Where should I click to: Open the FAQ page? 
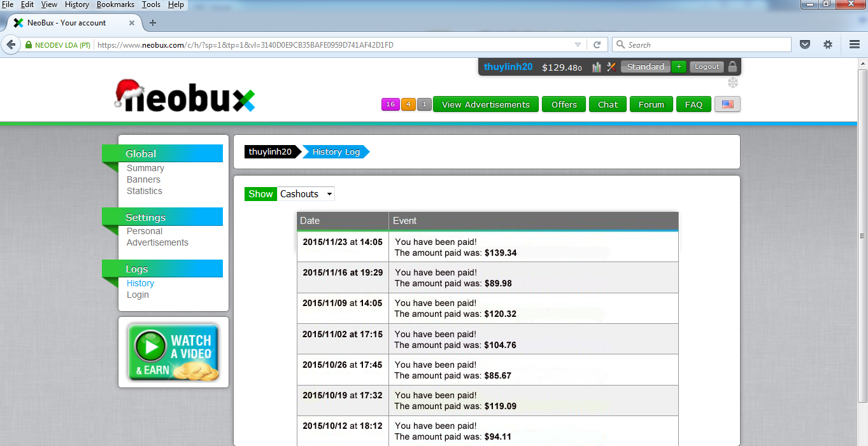(694, 104)
